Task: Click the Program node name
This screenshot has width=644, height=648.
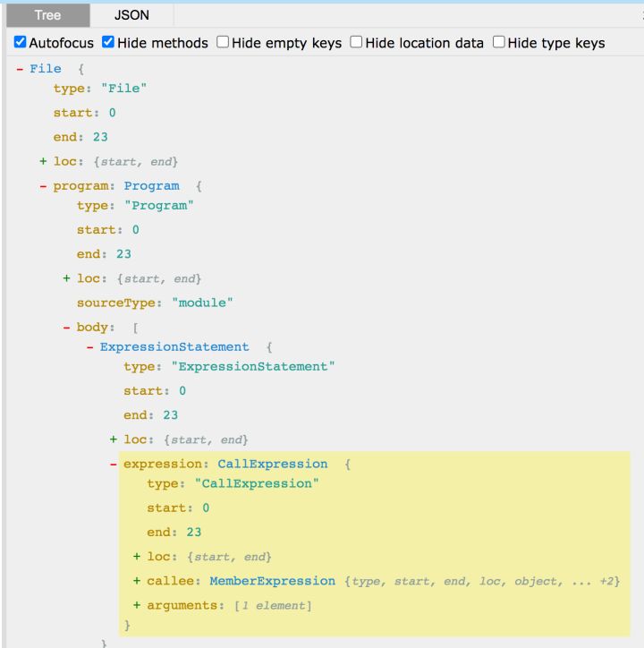Action: click(151, 186)
